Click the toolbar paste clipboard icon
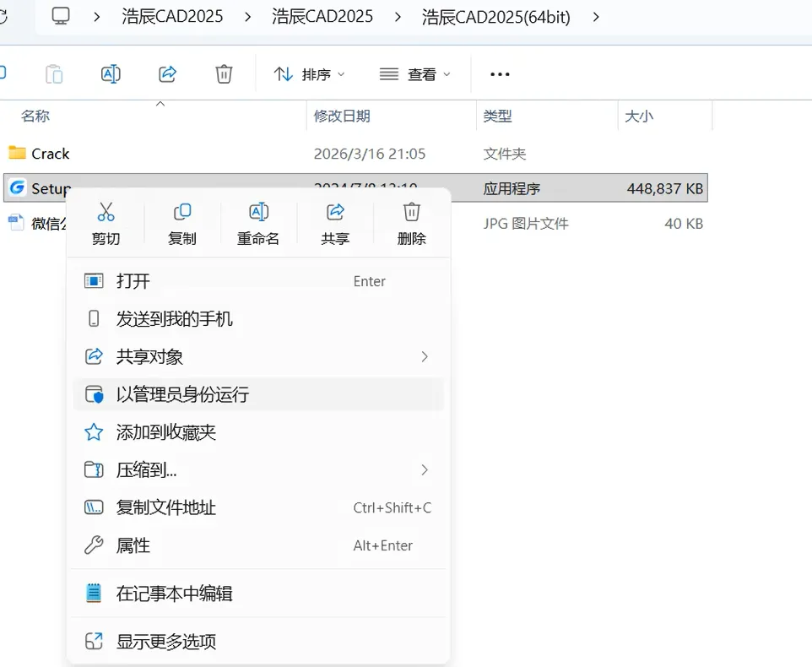Image resolution: width=812 pixels, height=667 pixels. click(x=54, y=74)
